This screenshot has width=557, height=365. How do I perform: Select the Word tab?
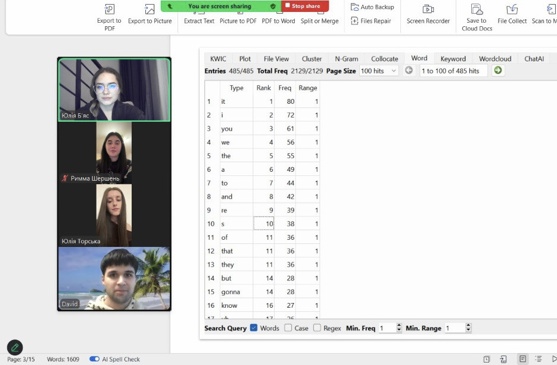419,58
